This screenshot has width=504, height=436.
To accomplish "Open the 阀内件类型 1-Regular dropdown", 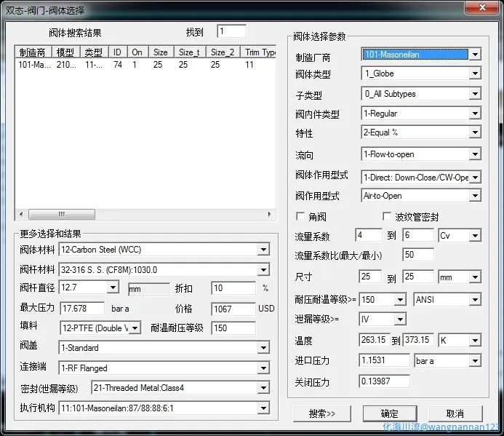I will pyautogui.click(x=475, y=114).
